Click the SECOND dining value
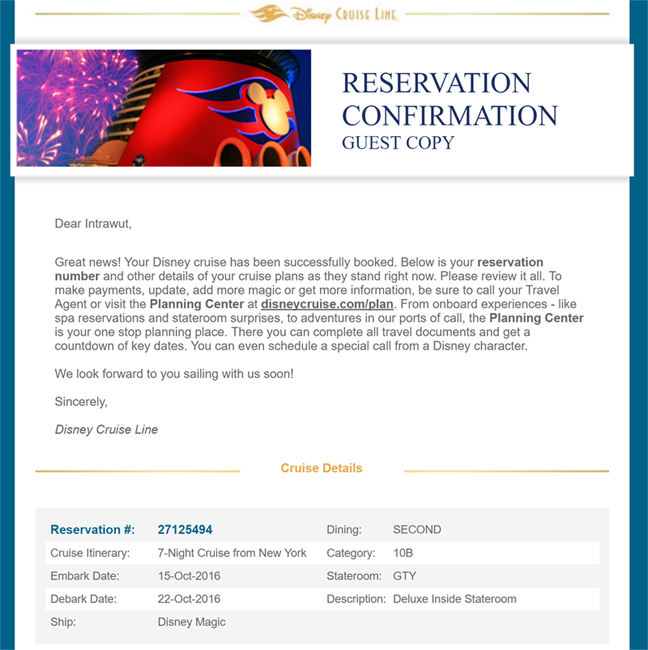 click(x=417, y=530)
